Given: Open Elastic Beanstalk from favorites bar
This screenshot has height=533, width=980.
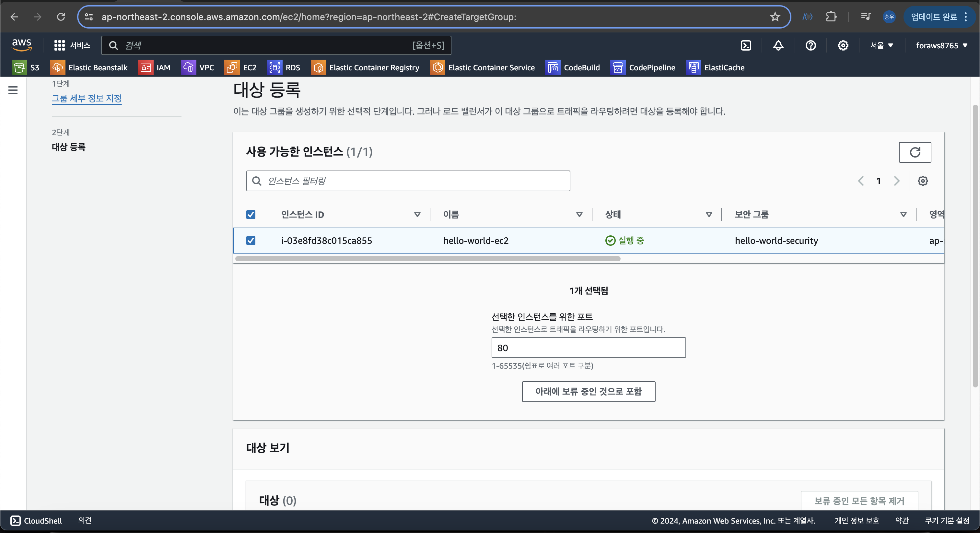Looking at the screenshot, I should (x=89, y=67).
